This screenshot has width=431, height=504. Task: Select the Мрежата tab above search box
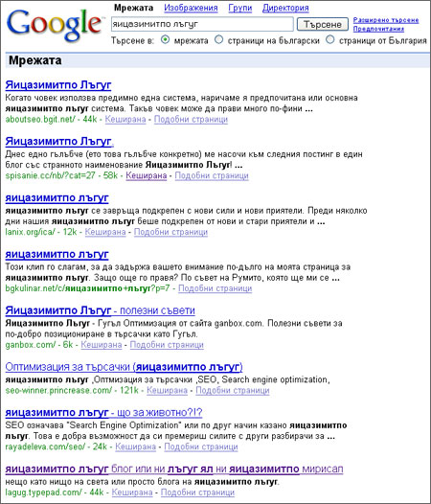click(133, 8)
